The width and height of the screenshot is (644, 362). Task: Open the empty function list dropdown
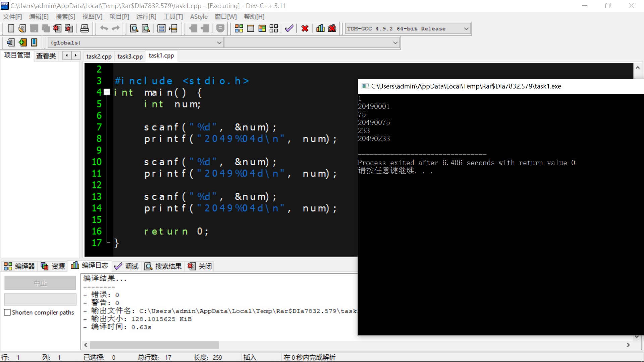[395, 43]
